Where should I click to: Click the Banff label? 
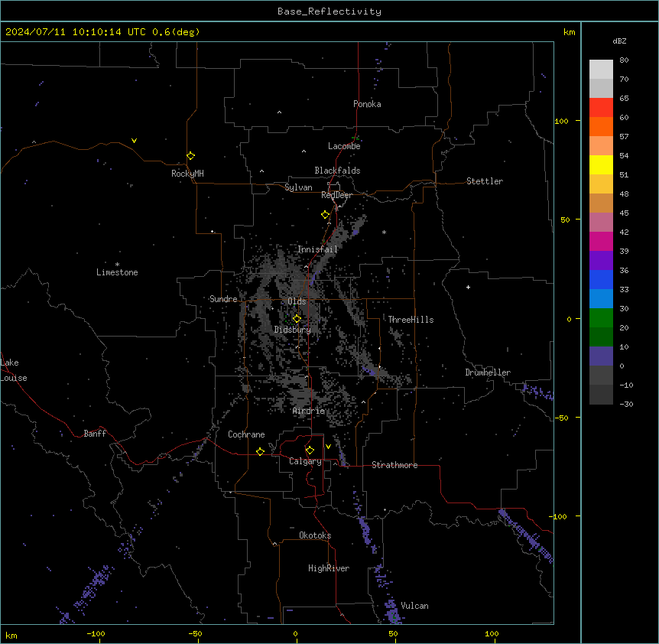pyautogui.click(x=95, y=434)
